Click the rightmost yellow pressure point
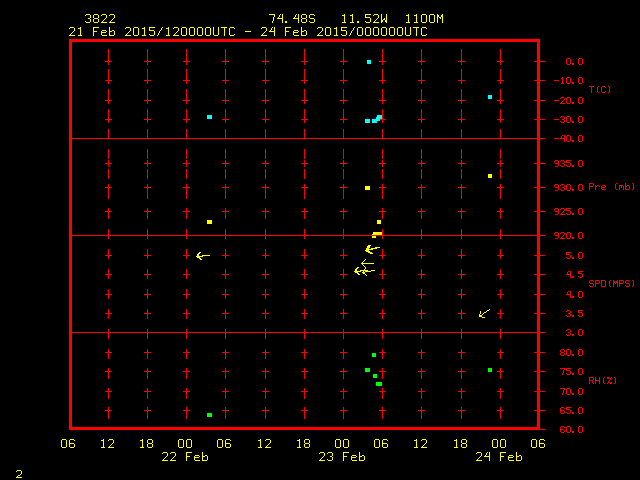The image size is (640, 480). click(490, 176)
